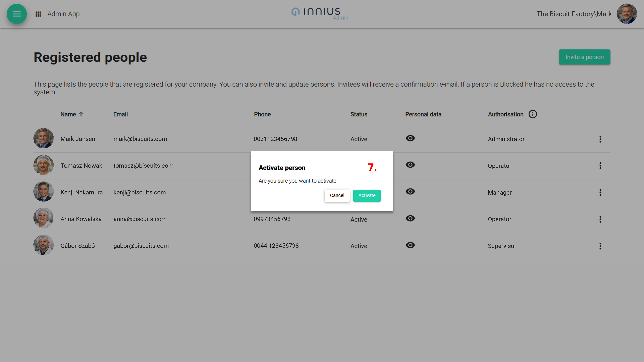The image size is (644, 362).
Task: Click Gábor Szabó's profile photo
Action: click(x=43, y=245)
